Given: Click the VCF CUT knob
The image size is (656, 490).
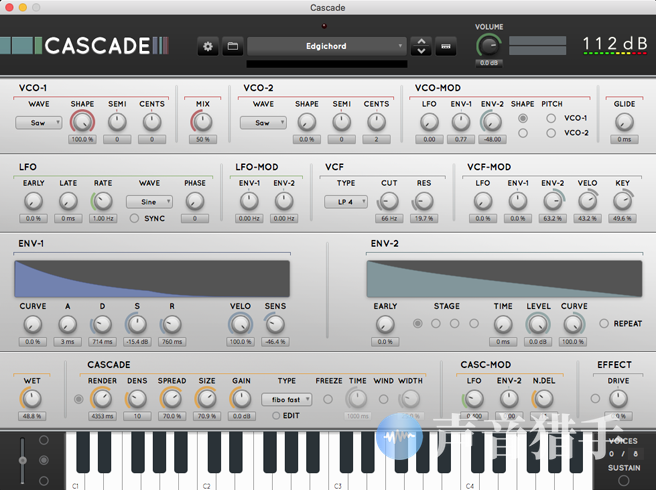Looking at the screenshot, I should click(389, 201).
